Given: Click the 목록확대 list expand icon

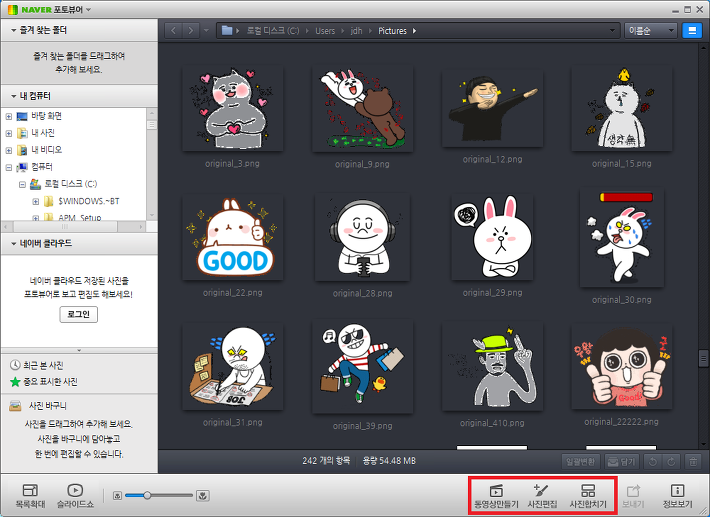Looking at the screenshot, I should point(30,496).
